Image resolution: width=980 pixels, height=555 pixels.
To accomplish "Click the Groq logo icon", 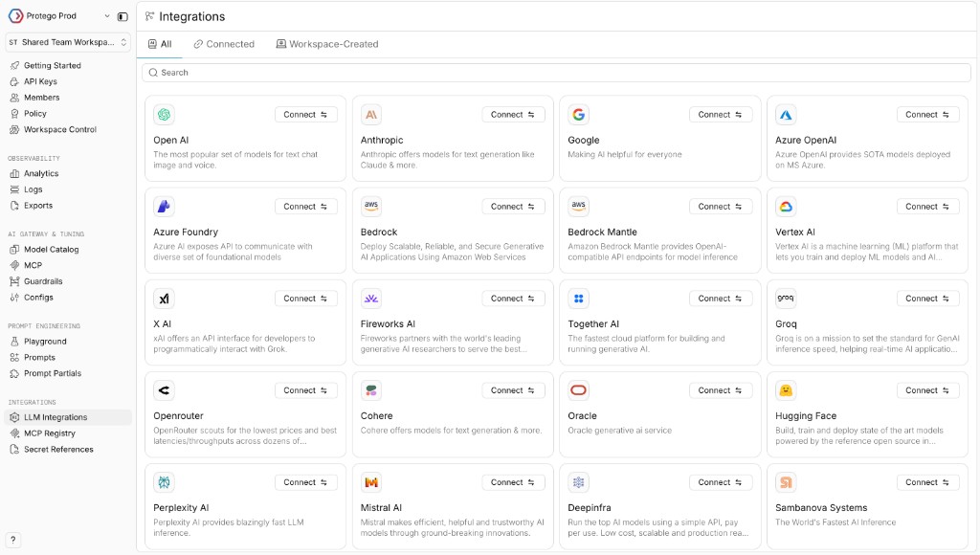I will 786,299.
